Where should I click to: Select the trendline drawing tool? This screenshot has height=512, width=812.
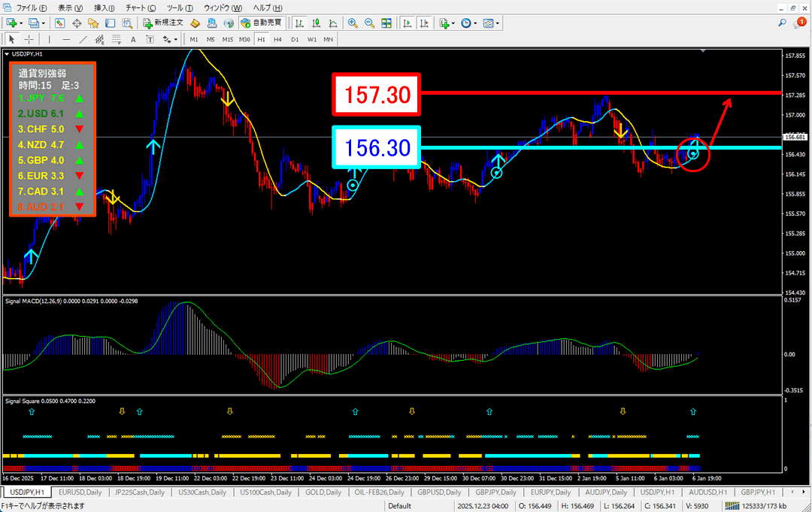click(x=83, y=39)
